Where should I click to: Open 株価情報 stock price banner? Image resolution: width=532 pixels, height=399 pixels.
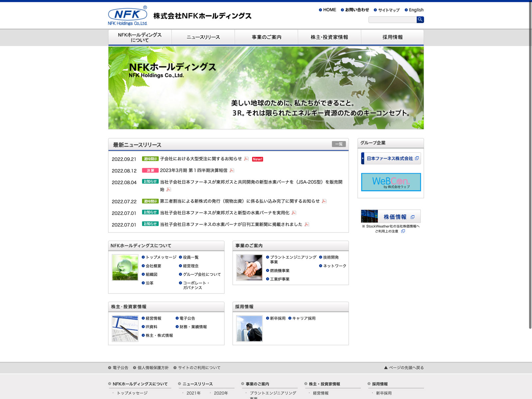391,216
